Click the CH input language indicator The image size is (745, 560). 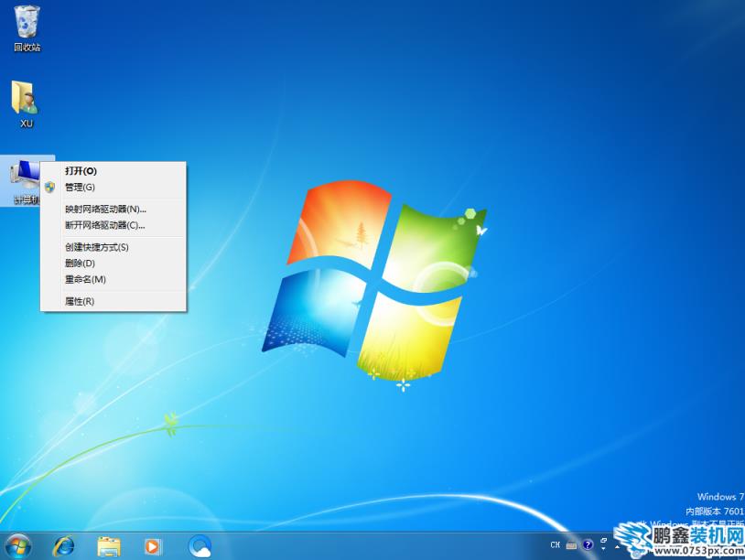pyautogui.click(x=555, y=544)
